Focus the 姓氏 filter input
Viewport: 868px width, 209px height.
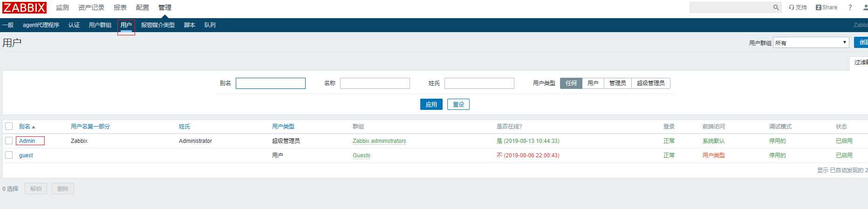coord(479,83)
